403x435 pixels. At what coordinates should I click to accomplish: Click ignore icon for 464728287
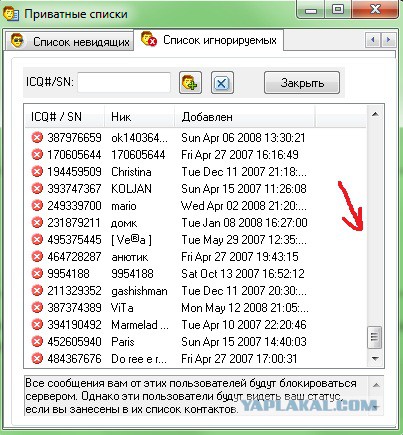pyautogui.click(x=37, y=256)
